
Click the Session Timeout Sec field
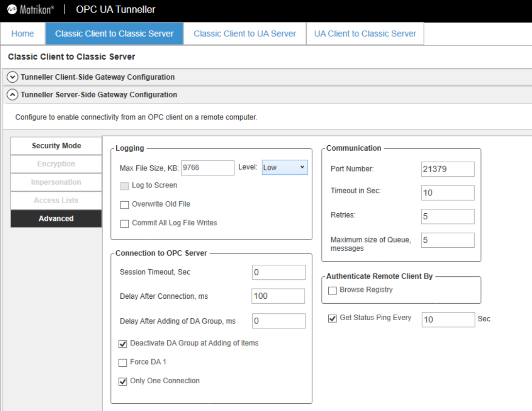(279, 273)
